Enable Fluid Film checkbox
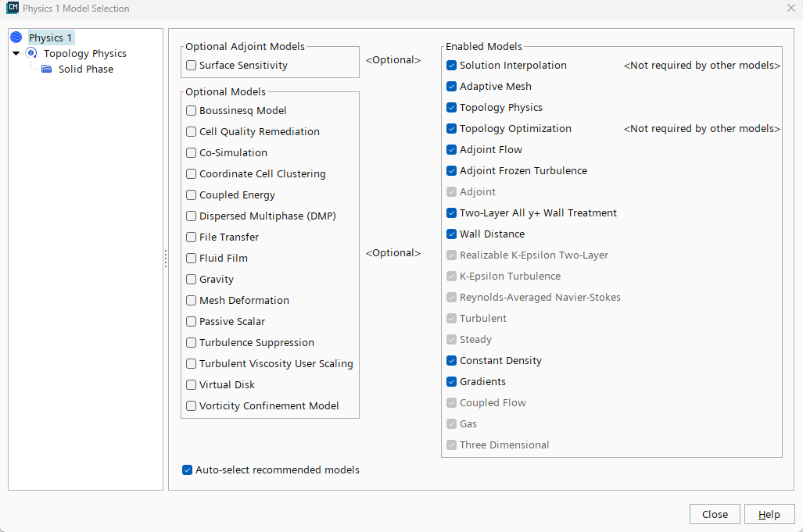 click(x=191, y=259)
